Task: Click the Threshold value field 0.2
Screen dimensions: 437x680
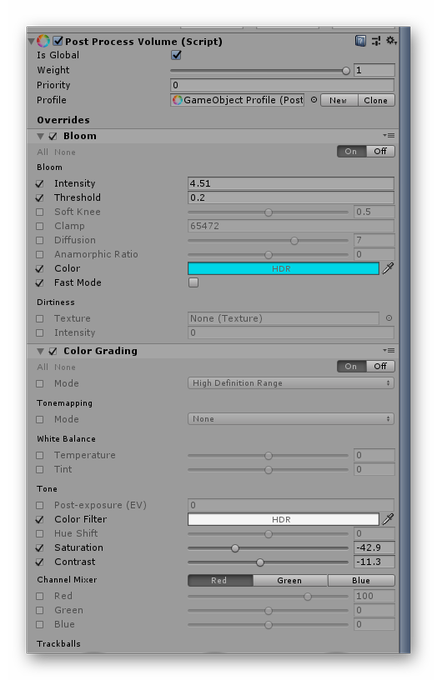Action: [x=291, y=198]
